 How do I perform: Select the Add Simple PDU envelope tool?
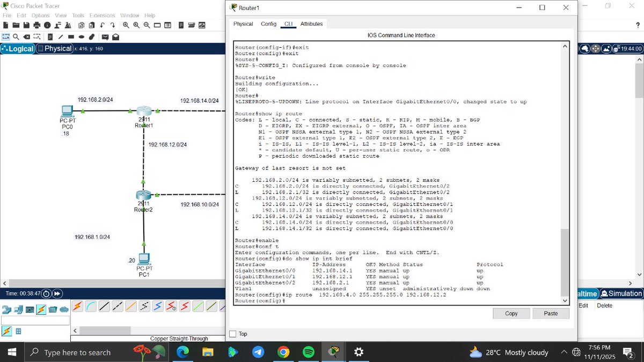pyautogui.click(x=105, y=36)
